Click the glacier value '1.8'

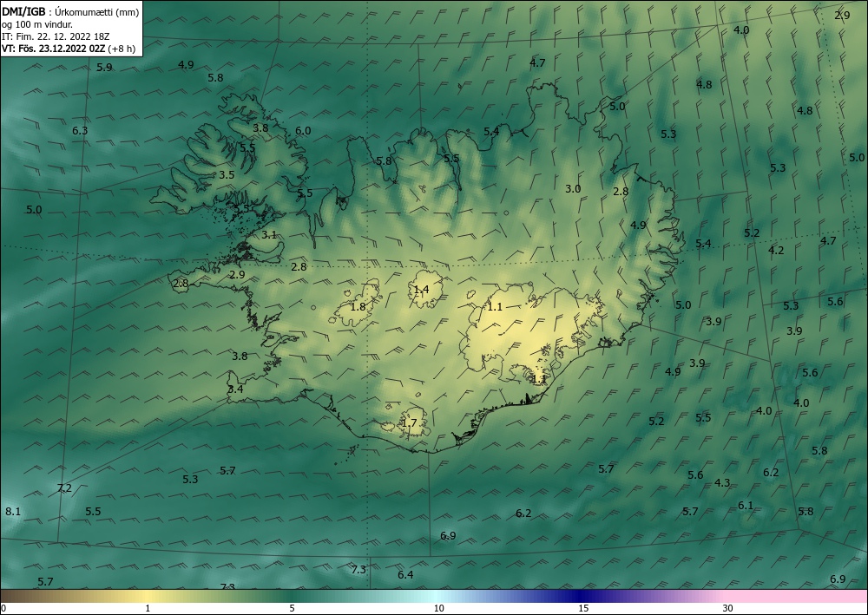click(x=358, y=306)
